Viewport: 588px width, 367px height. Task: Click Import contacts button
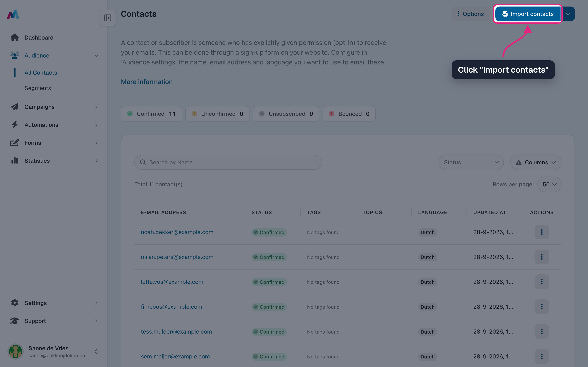528,14
